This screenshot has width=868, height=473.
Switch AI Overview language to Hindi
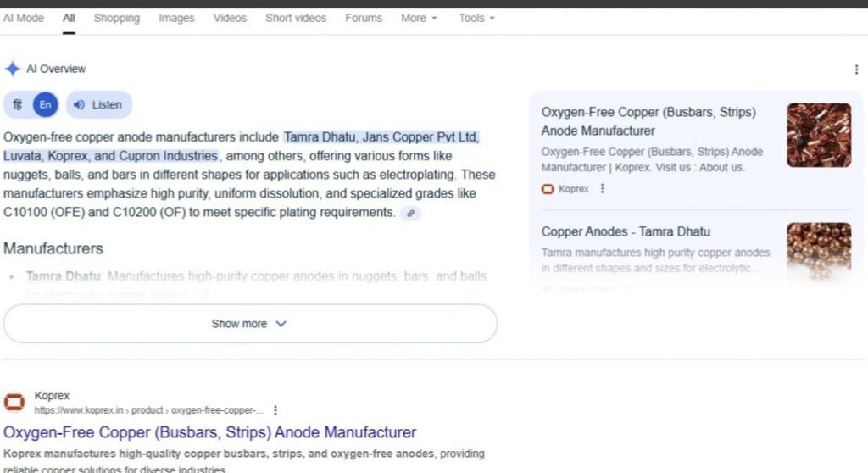(x=18, y=105)
